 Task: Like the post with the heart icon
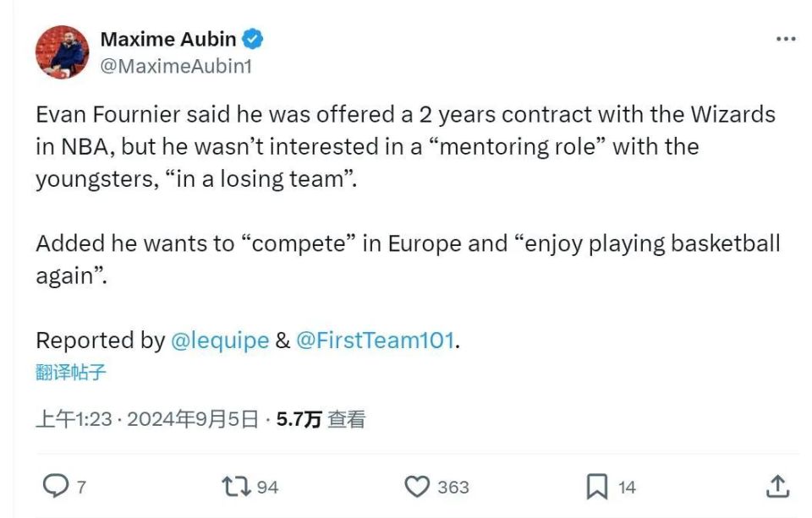pyautogui.click(x=417, y=486)
